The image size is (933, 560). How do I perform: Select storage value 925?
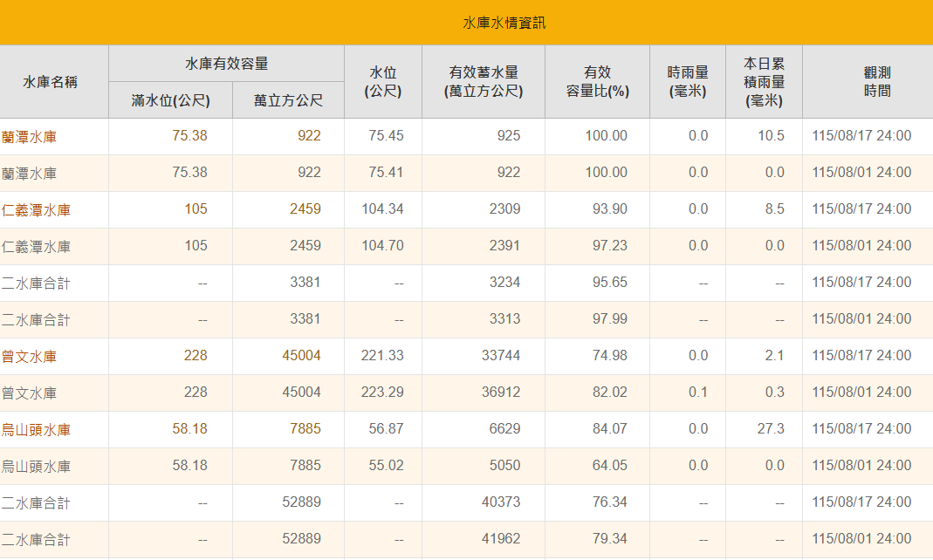[x=509, y=135]
